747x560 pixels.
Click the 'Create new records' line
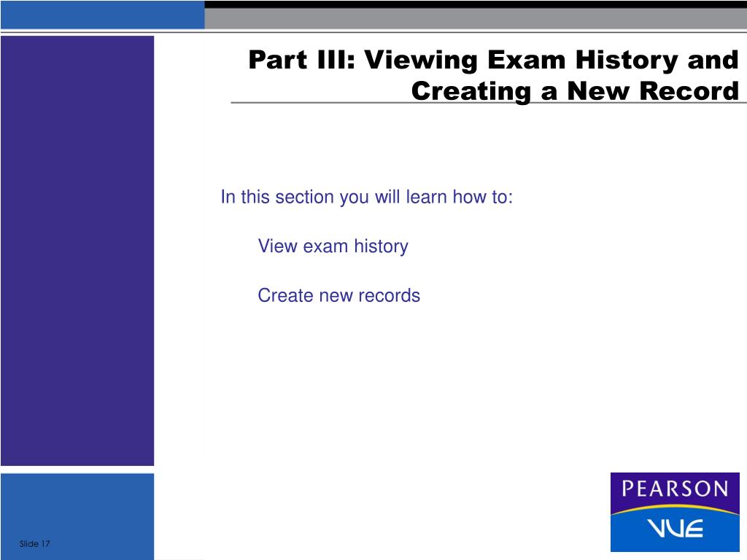click(338, 295)
